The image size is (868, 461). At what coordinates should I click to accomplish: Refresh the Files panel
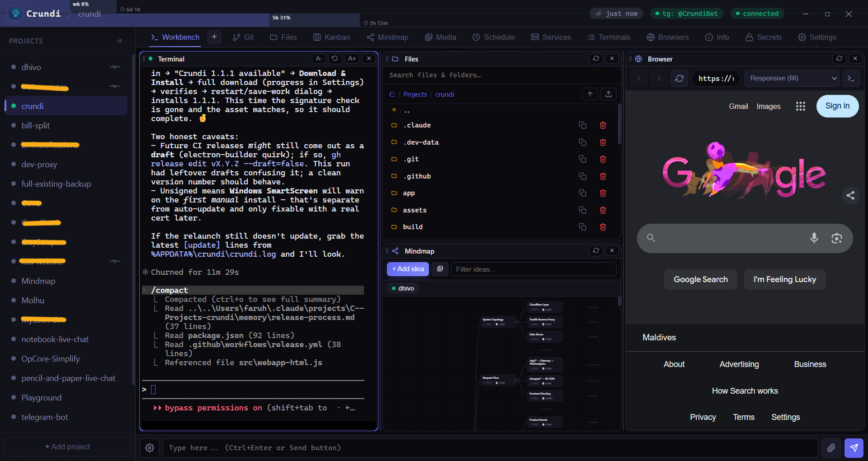coord(596,59)
